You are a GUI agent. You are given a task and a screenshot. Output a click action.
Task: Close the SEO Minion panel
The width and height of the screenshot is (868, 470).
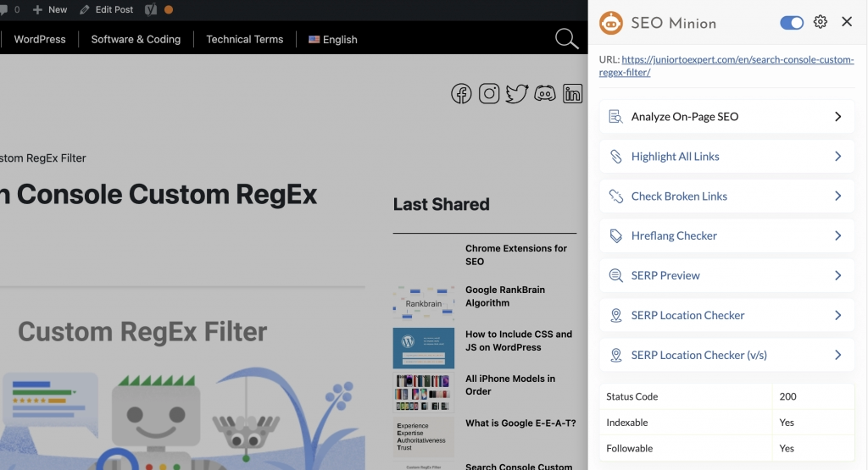click(x=847, y=22)
